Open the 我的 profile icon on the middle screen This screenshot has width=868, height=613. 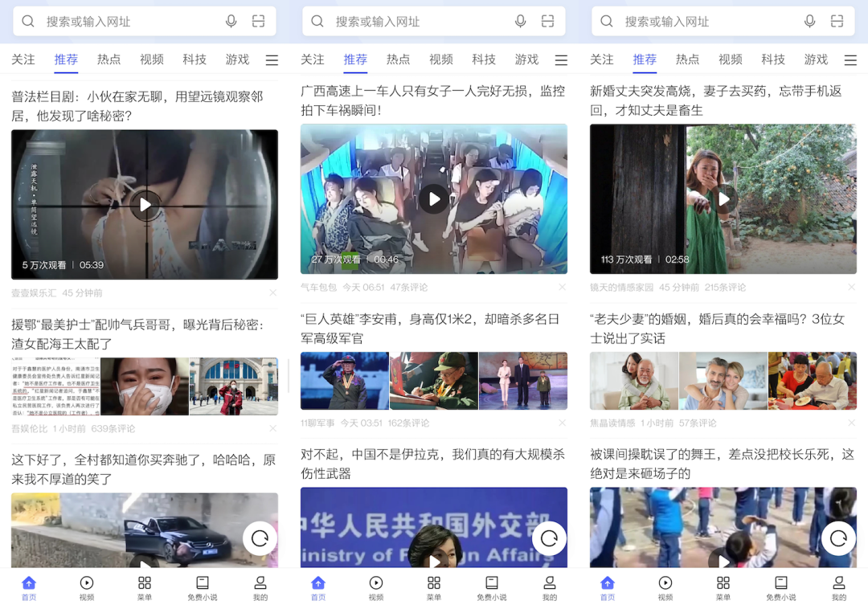tap(550, 582)
